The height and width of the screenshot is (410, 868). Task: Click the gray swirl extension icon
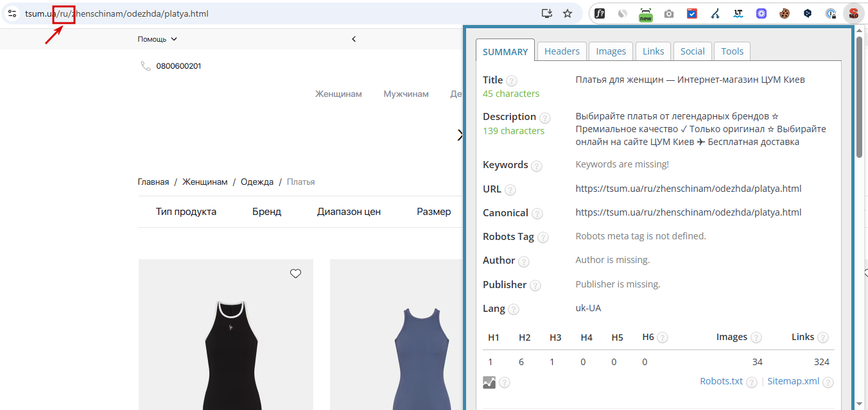[622, 13]
